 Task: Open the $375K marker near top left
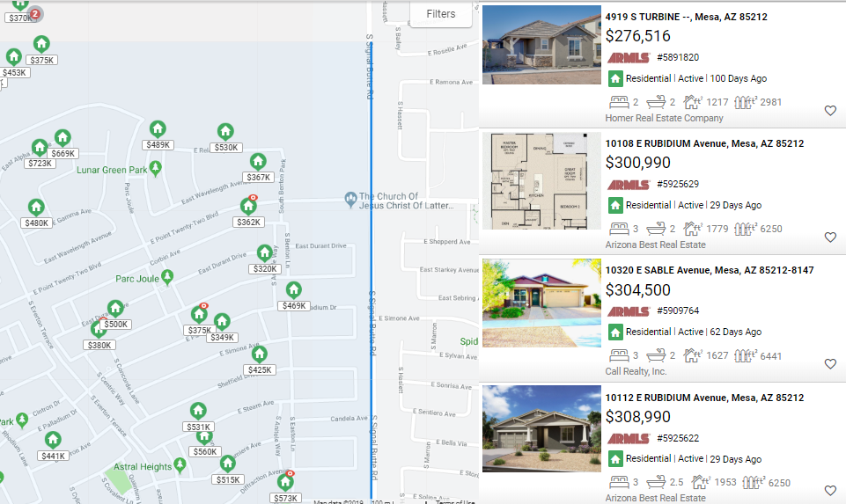click(41, 44)
